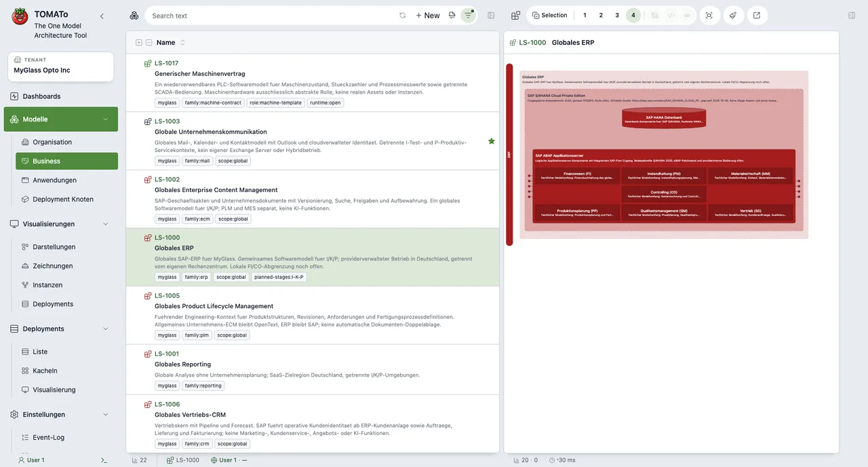Select detail level 2

[601, 16]
